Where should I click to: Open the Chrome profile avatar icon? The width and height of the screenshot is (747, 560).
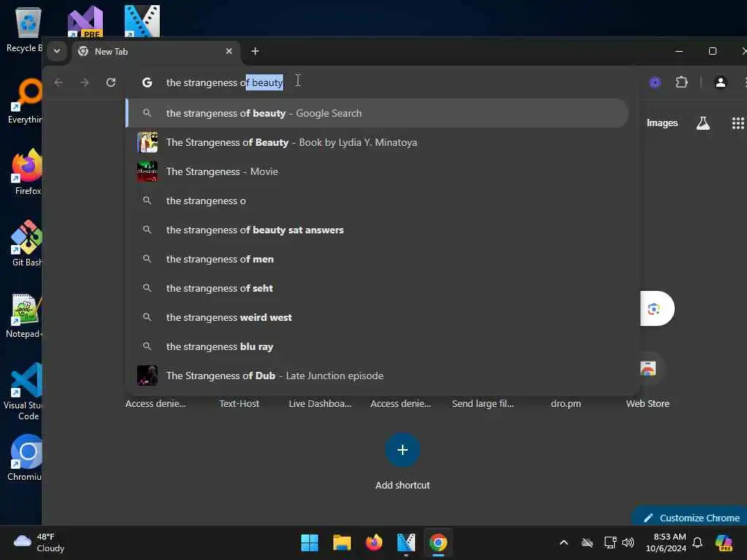coord(720,82)
